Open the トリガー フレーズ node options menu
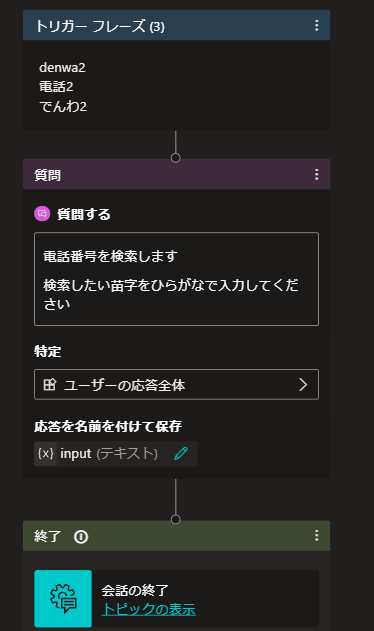Image resolution: width=374 pixels, height=631 pixels. pyautogui.click(x=317, y=25)
